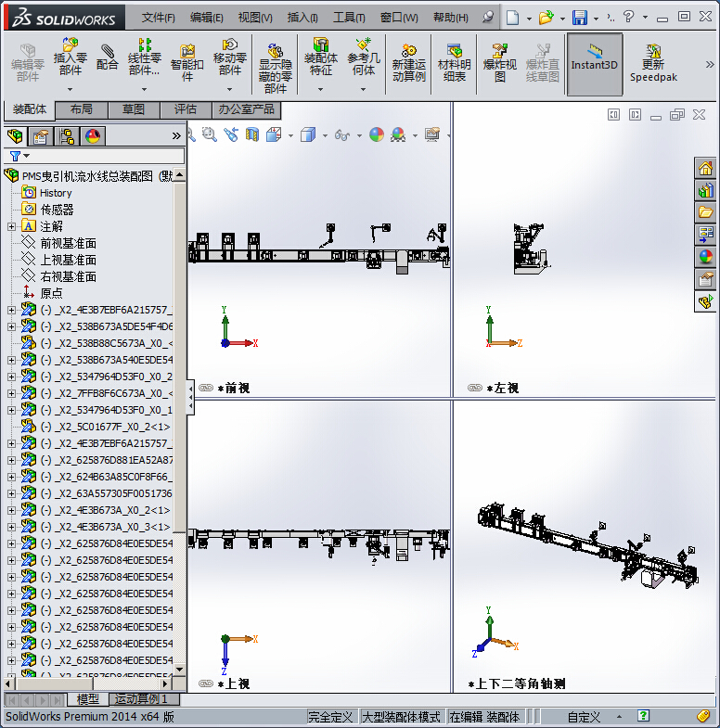Viewport: 720px width, 728px height.
Task: Expand component _X2_4E3B673A_X0_2<1>
Action: [12, 510]
